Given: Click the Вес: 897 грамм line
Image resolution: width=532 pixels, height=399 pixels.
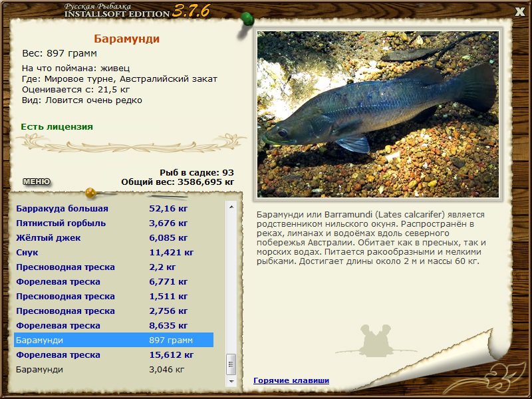Looking at the screenshot, I should click(59, 53).
